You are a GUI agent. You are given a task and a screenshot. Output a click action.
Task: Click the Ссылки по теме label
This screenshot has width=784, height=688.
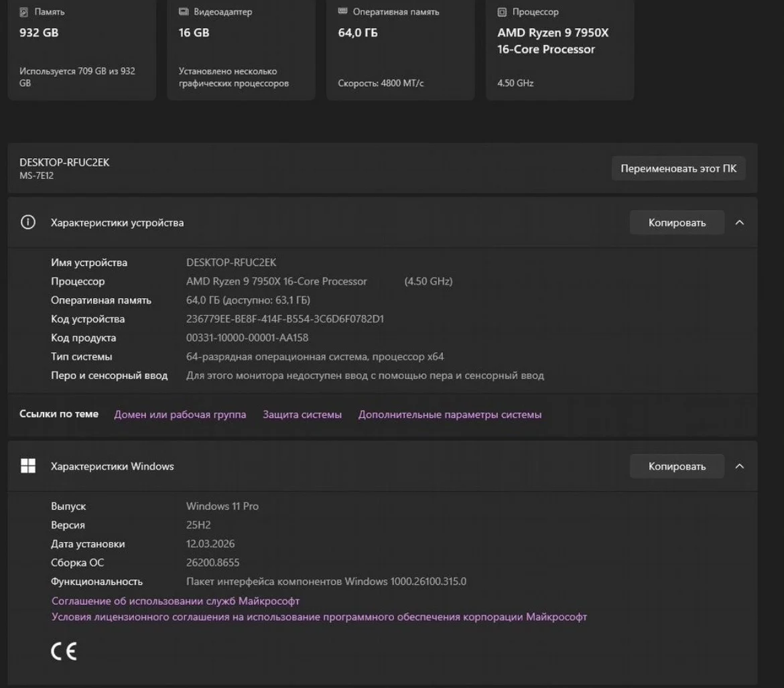pyautogui.click(x=58, y=414)
